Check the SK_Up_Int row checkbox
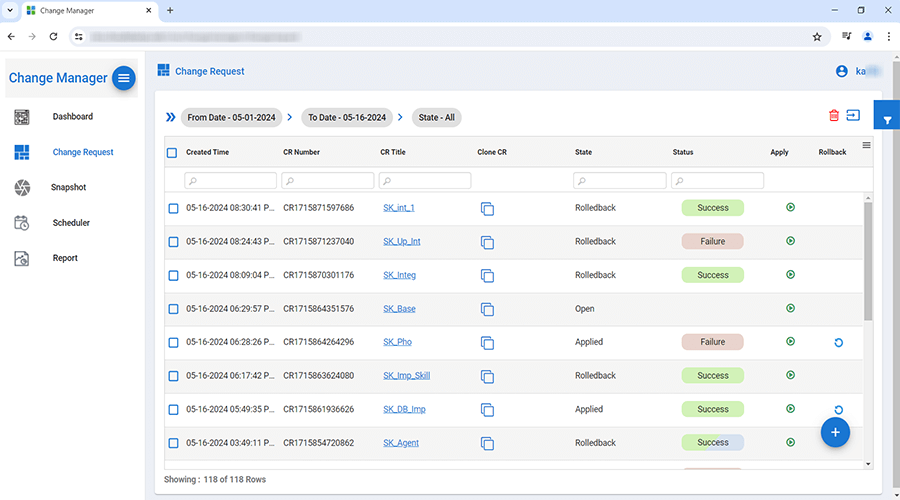This screenshot has width=900, height=500. pyautogui.click(x=173, y=242)
